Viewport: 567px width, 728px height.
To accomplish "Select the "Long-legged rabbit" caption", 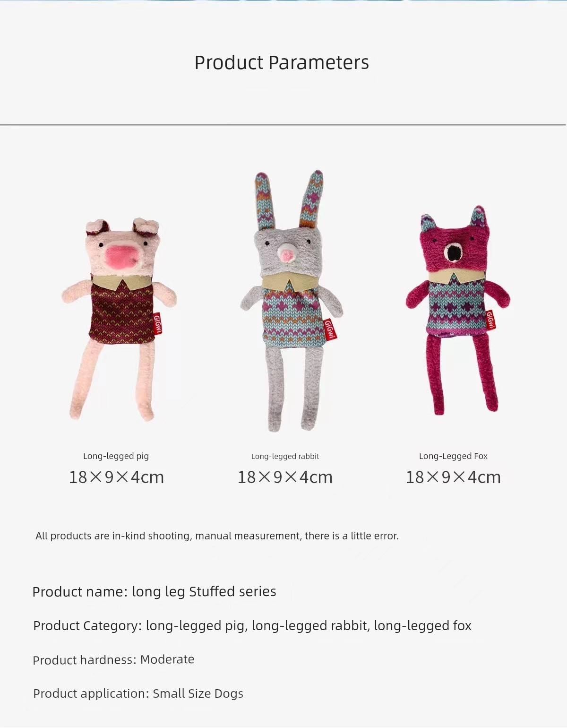I will tap(285, 457).
